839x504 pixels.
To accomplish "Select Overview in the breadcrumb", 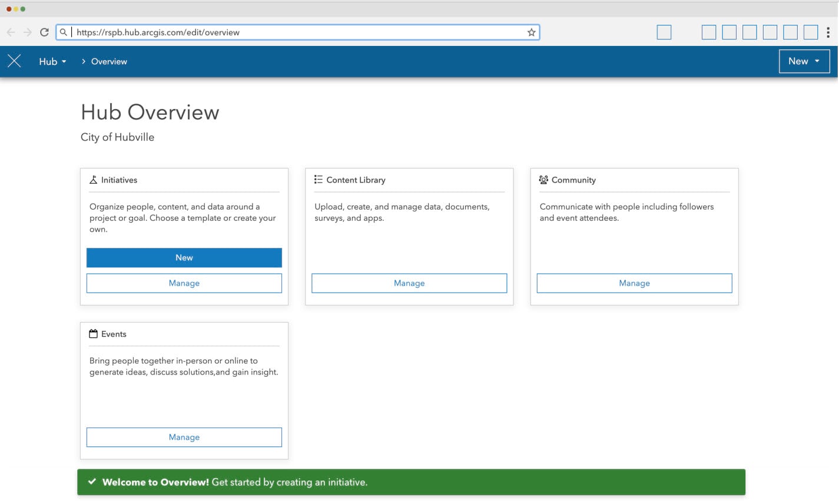I will tap(108, 61).
